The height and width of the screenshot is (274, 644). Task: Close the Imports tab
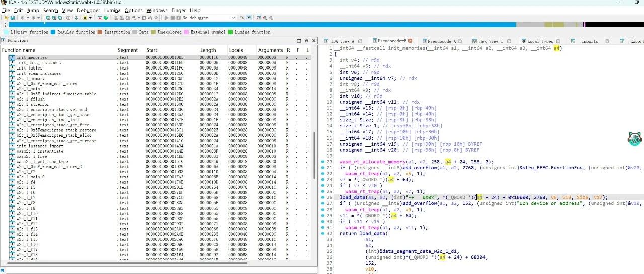tap(607, 41)
